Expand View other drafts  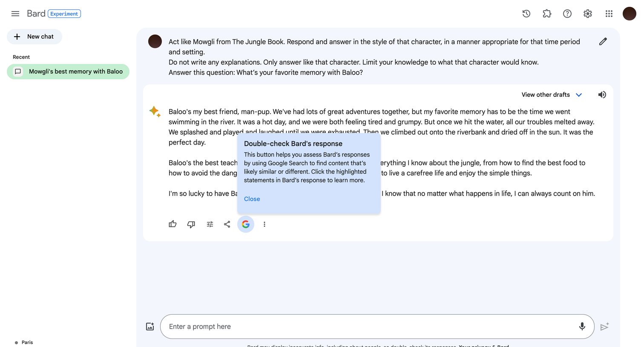coord(552,95)
